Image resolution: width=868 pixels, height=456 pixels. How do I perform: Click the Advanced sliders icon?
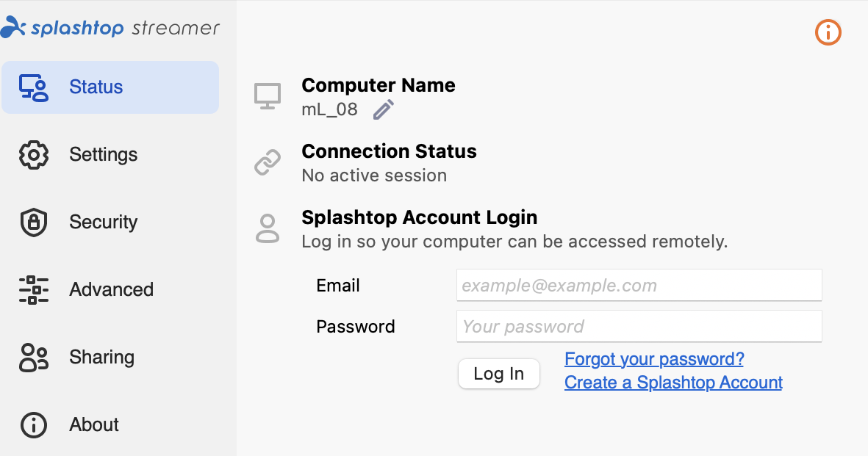pyautogui.click(x=33, y=290)
